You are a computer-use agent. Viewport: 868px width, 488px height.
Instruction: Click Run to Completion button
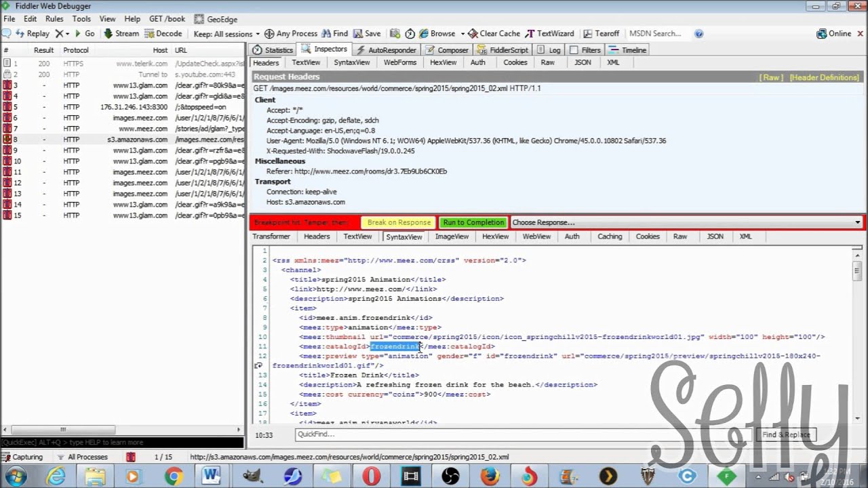point(473,222)
